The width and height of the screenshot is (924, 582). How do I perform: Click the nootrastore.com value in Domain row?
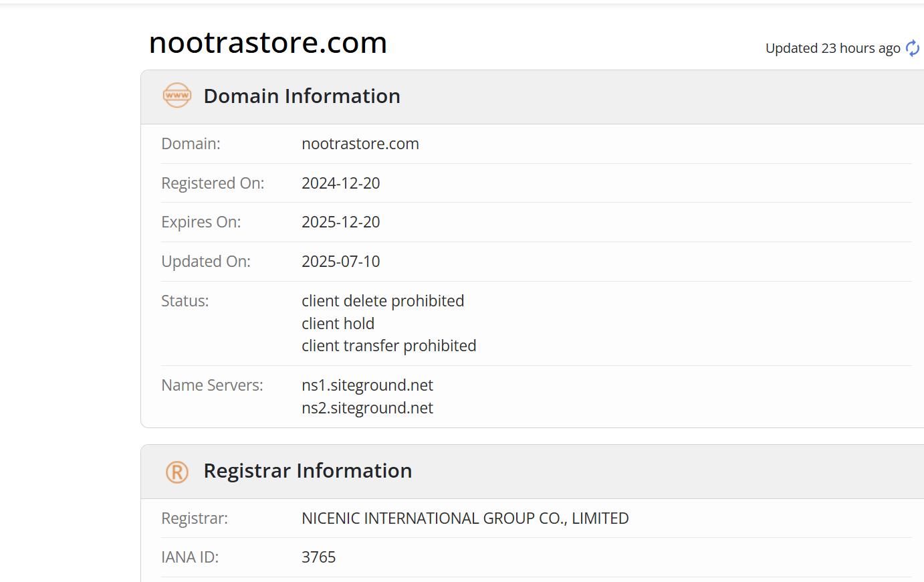click(360, 144)
